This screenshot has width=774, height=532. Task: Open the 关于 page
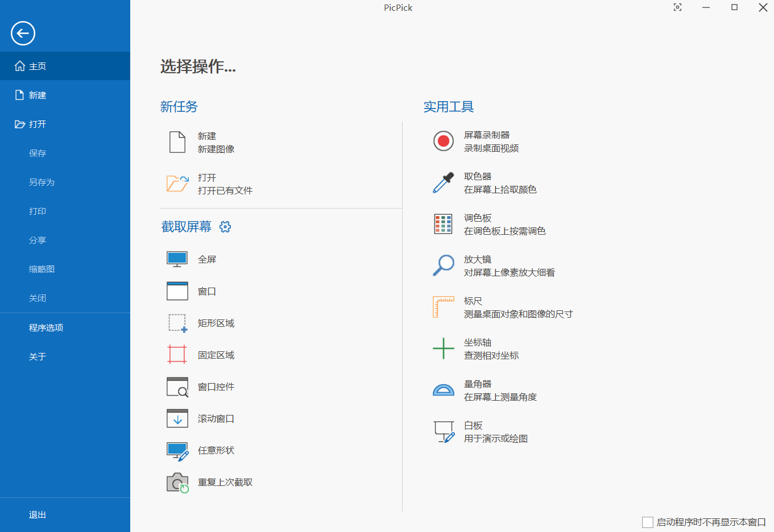[38, 356]
